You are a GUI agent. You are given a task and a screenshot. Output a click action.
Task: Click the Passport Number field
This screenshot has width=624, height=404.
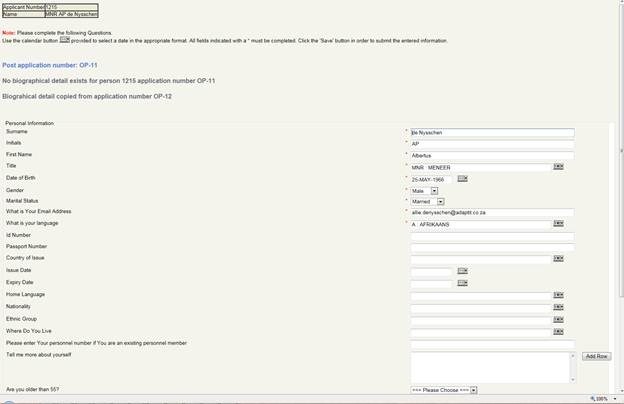click(x=492, y=247)
